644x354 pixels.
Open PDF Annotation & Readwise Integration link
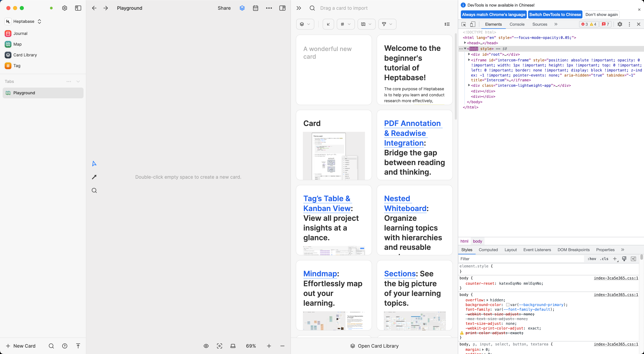click(x=413, y=133)
